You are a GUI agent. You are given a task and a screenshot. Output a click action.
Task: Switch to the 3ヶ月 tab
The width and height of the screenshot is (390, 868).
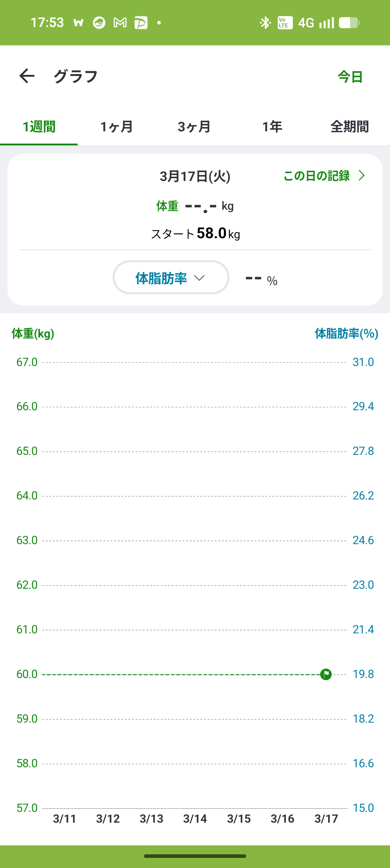194,127
